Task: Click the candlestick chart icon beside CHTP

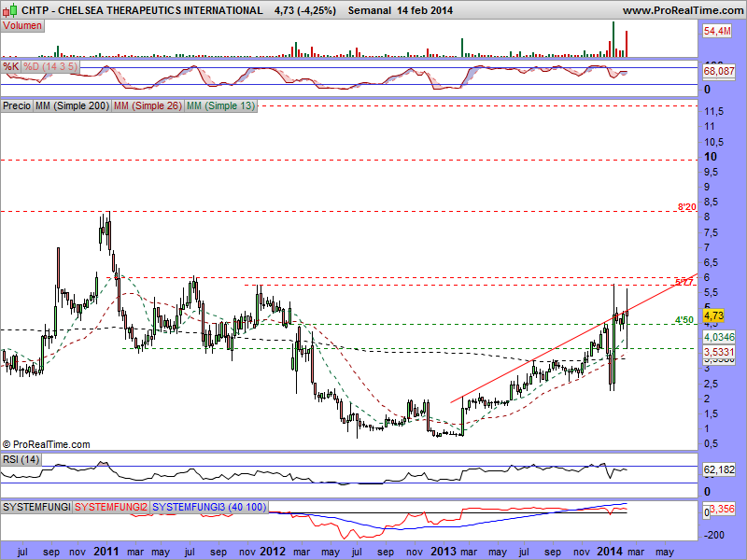Action: click(10, 9)
